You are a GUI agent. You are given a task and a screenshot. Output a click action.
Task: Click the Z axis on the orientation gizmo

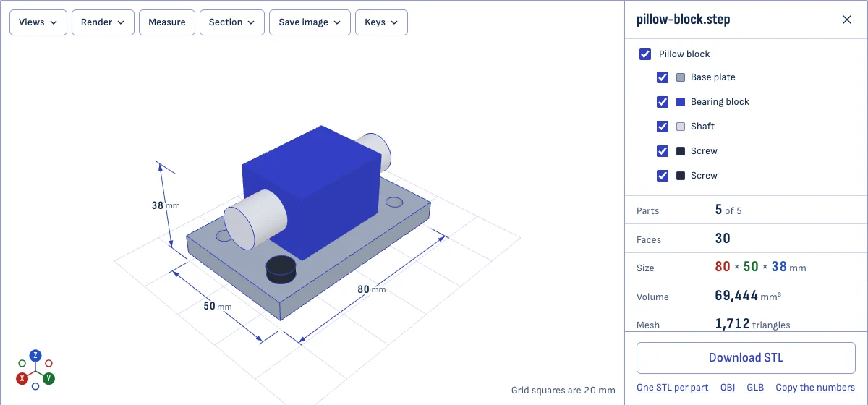pos(35,355)
